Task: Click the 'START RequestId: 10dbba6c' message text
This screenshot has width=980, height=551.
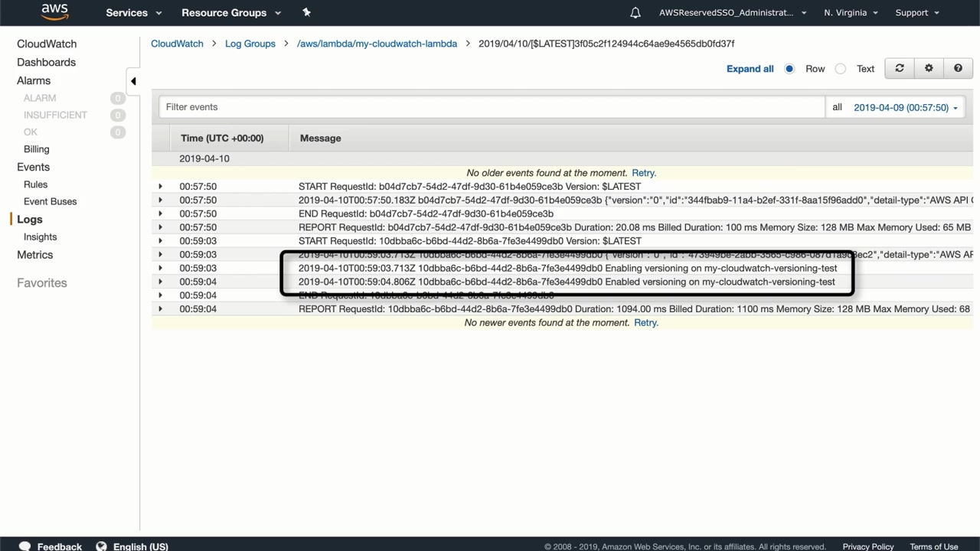Action: pos(470,241)
